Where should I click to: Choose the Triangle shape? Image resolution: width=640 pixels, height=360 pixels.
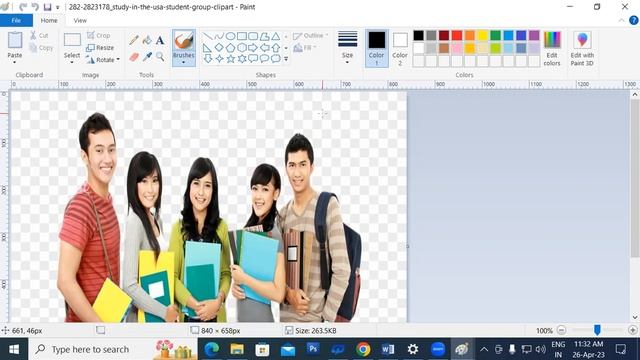pyautogui.click(x=276, y=36)
